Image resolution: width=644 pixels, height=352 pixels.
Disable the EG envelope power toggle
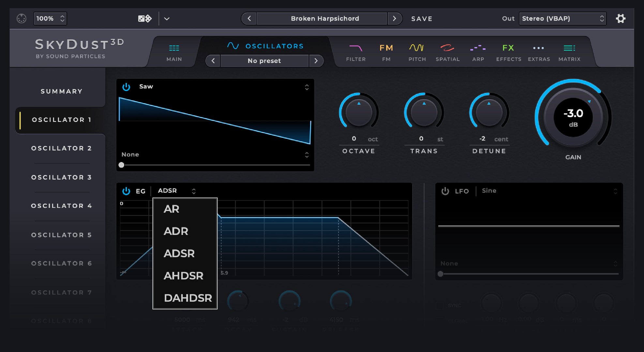tap(127, 191)
